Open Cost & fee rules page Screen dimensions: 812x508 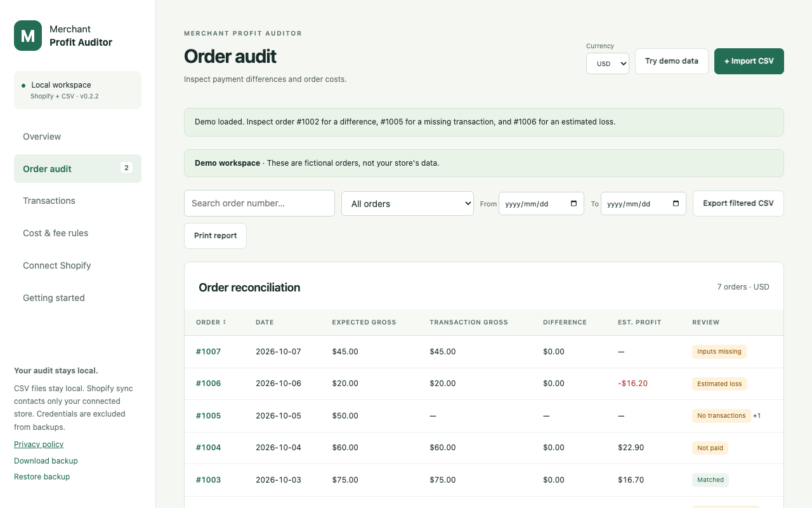click(77, 233)
